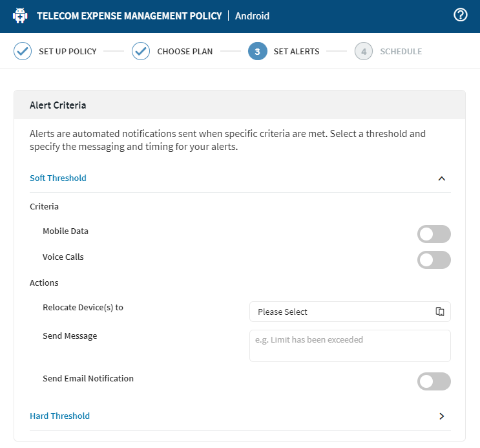Click the step 3 circle icon
The image size is (480, 448).
257,52
